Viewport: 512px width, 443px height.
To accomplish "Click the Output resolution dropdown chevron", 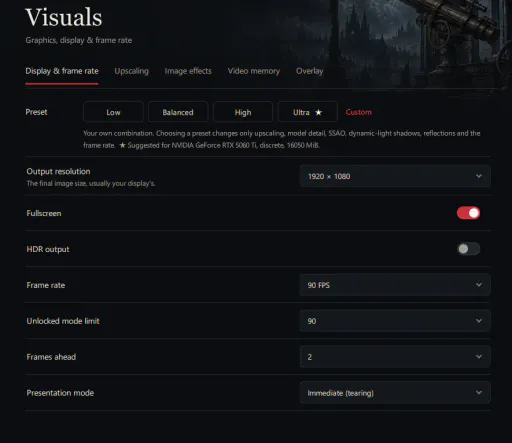I will point(479,176).
